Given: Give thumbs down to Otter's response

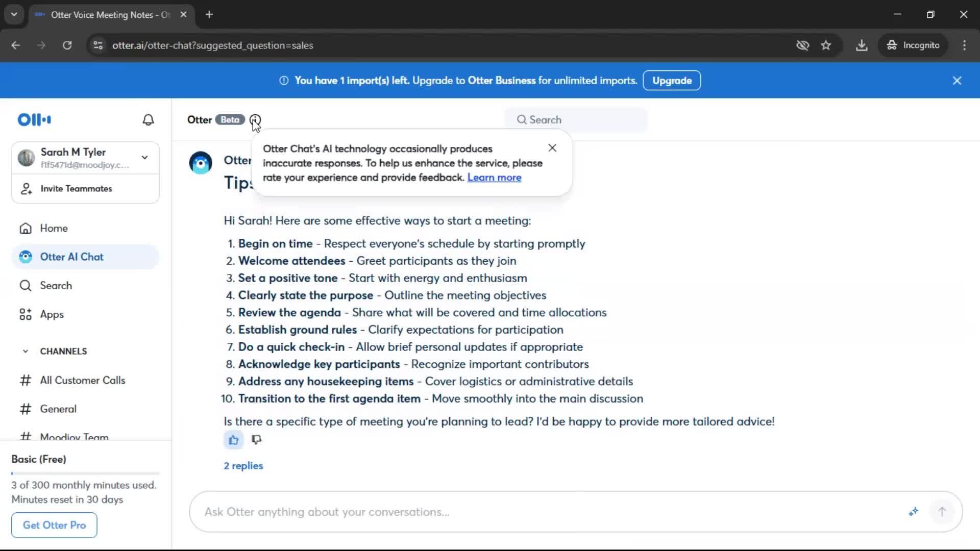Looking at the screenshot, I should click(x=256, y=440).
